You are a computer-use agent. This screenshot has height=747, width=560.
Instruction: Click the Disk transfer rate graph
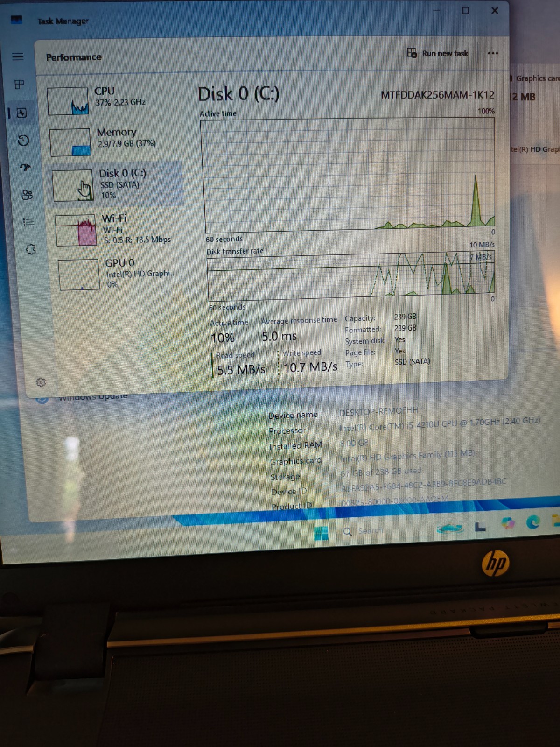click(351, 277)
